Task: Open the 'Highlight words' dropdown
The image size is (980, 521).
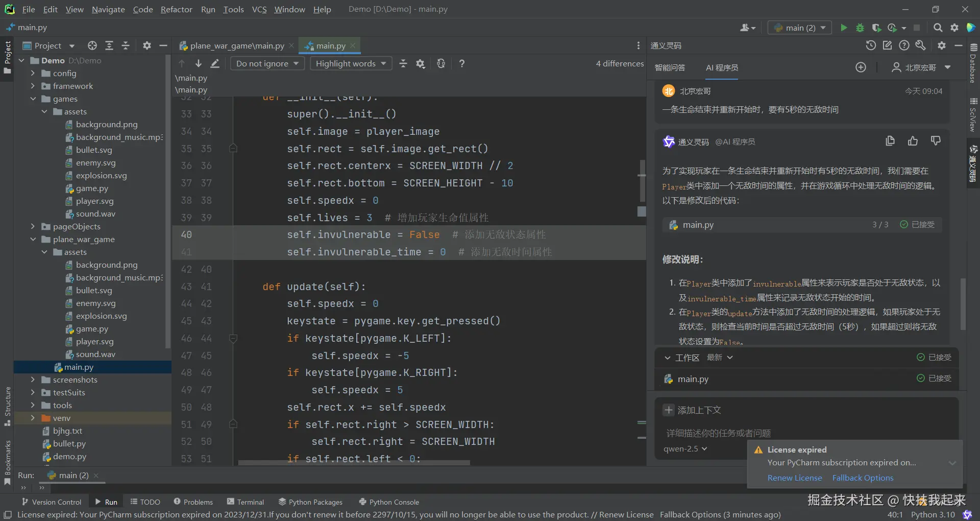Action: 351,63
